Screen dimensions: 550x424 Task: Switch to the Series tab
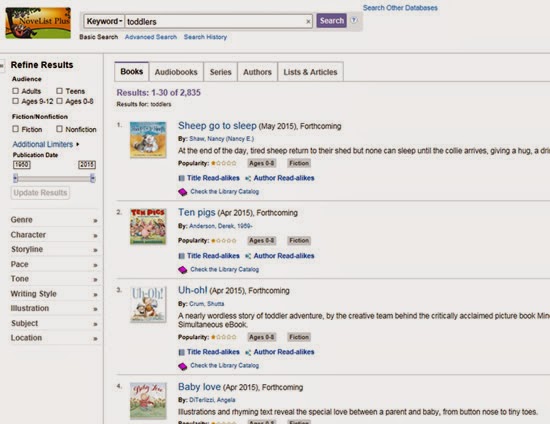click(221, 72)
